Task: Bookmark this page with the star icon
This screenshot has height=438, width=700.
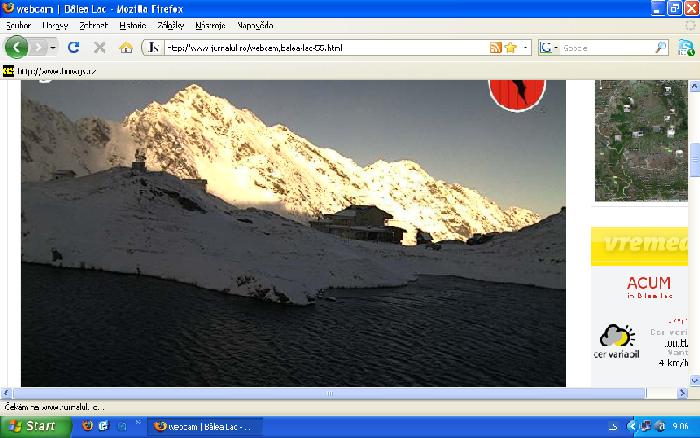Action: coord(510,47)
